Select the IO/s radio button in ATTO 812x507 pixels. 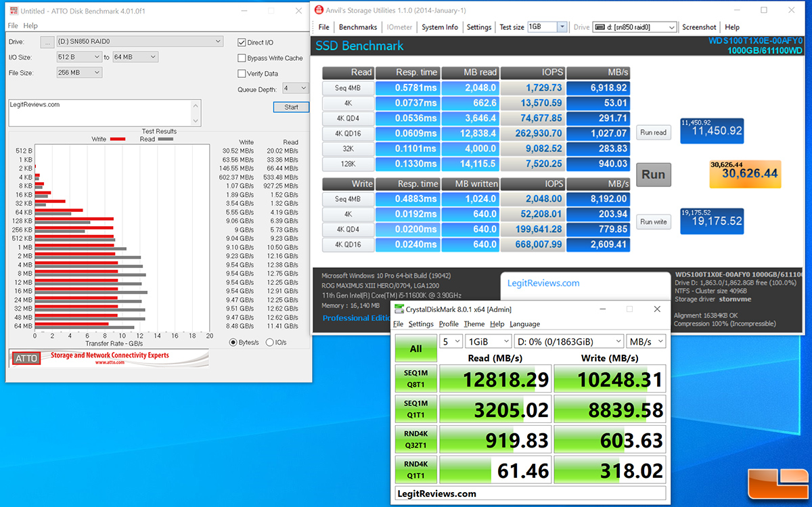click(x=270, y=343)
